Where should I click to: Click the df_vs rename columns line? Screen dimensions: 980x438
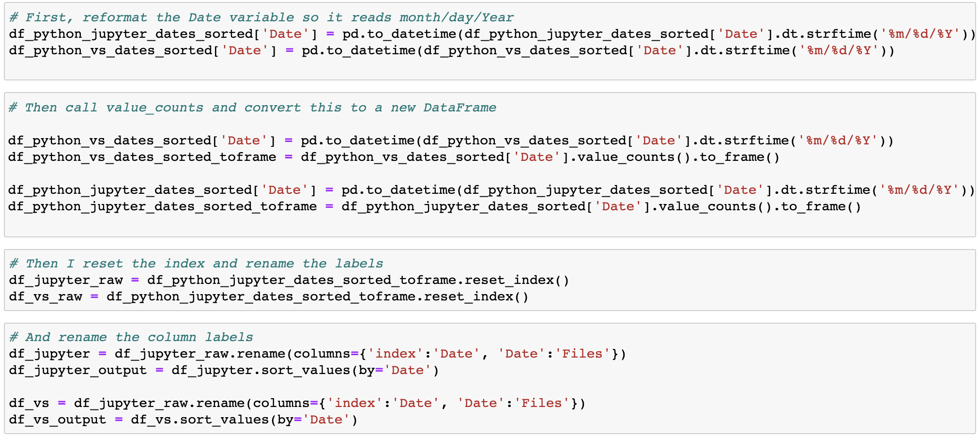(297, 403)
